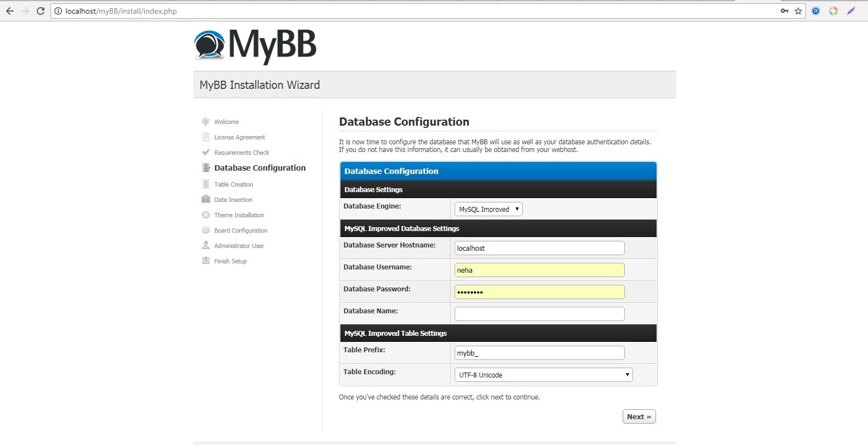
Task: Click the Database Engine: label
Action: tap(372, 206)
